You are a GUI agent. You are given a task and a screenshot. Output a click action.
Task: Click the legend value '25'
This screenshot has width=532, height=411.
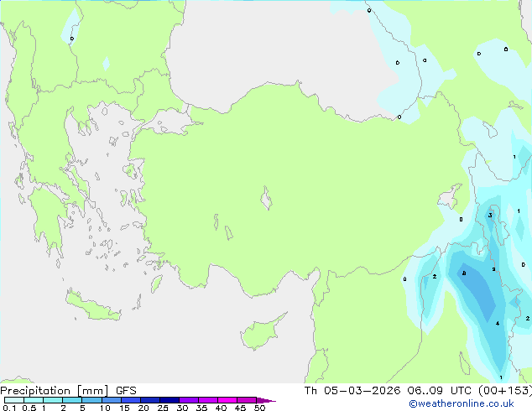point(163,408)
